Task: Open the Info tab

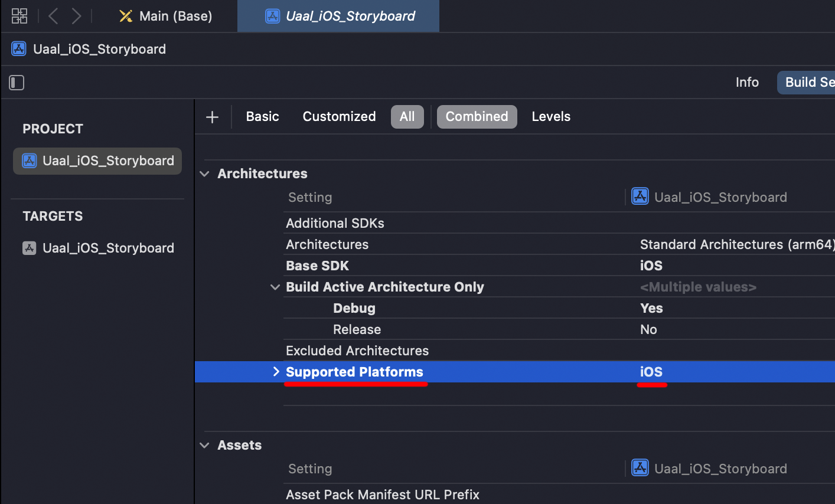Action: [747, 83]
